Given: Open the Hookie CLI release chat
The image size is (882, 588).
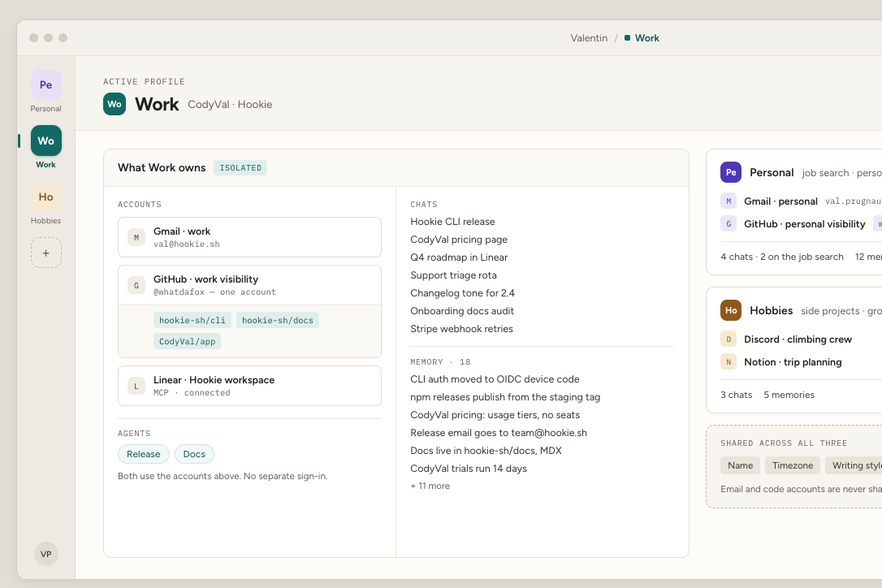Looking at the screenshot, I should coord(453,222).
